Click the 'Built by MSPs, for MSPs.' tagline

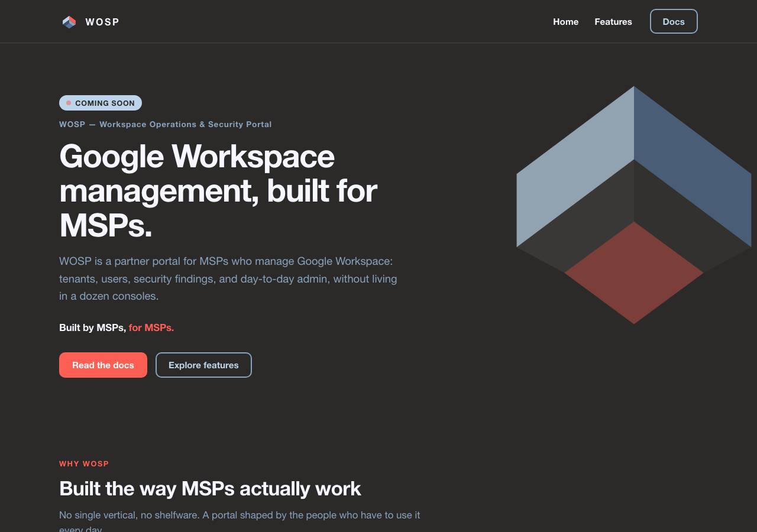pos(117,327)
